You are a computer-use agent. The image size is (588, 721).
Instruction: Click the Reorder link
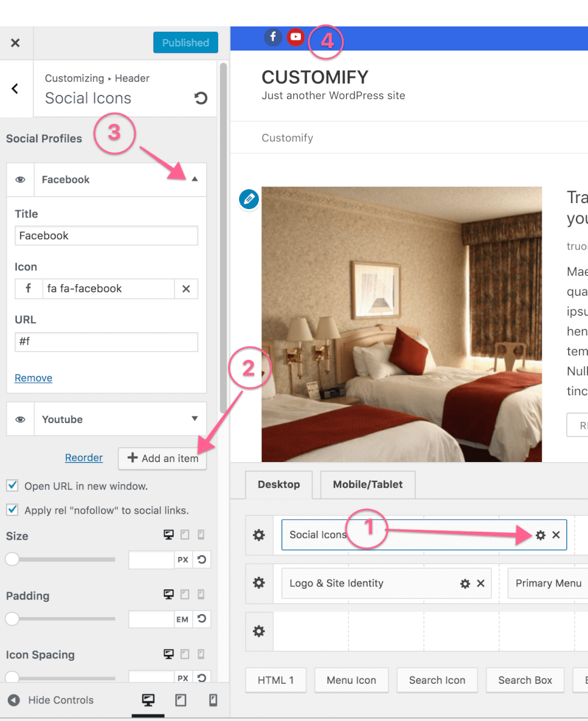click(83, 458)
